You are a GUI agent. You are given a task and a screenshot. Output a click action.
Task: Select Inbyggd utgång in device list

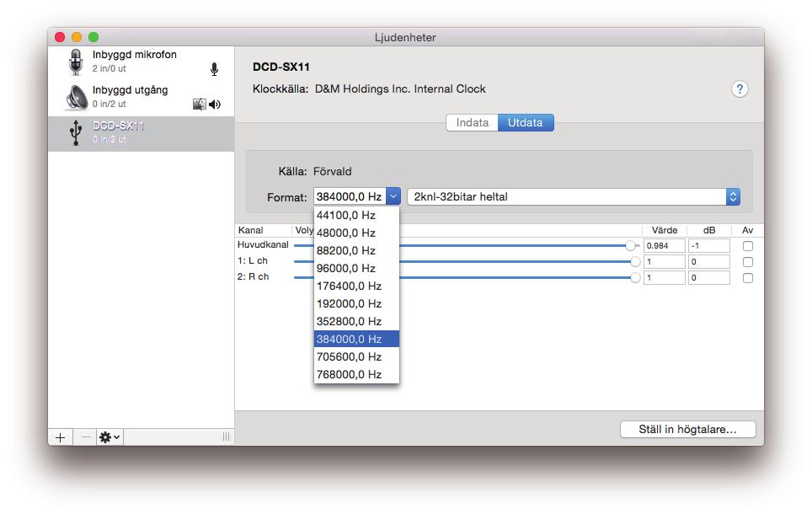[x=141, y=98]
